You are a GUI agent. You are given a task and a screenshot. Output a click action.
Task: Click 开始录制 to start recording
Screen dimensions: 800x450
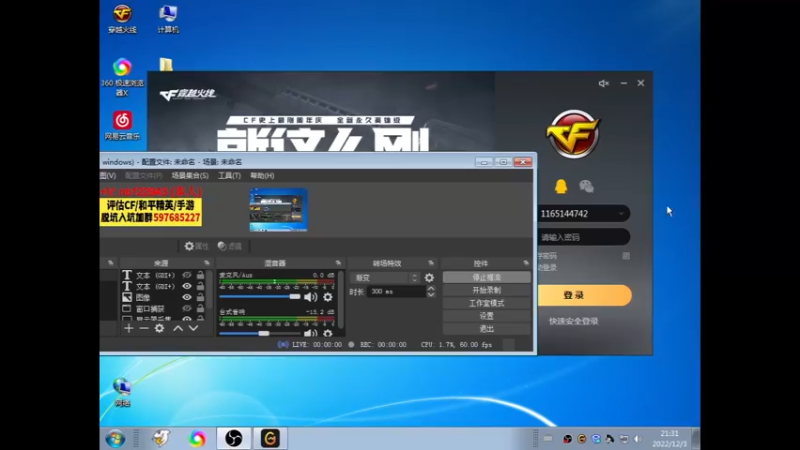(487, 290)
